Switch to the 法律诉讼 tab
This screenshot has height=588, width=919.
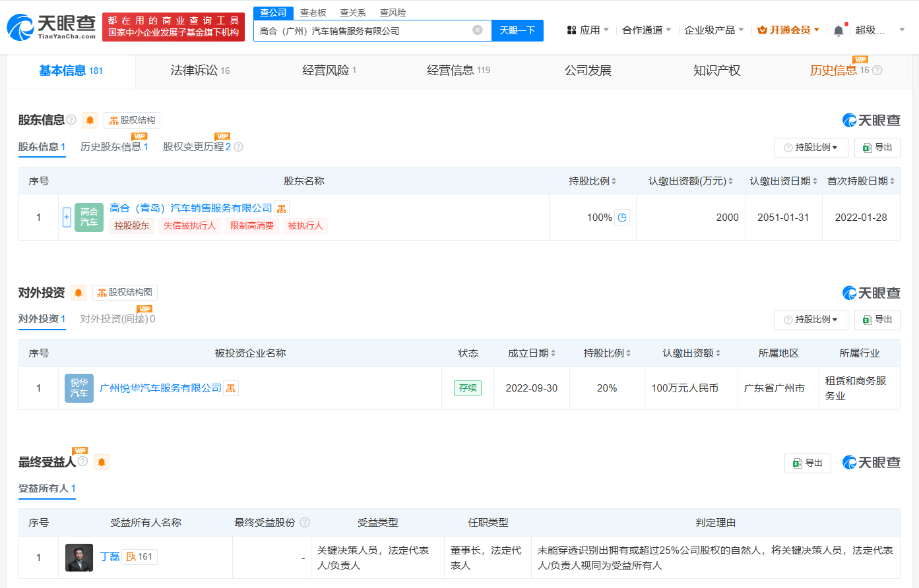tap(200, 71)
